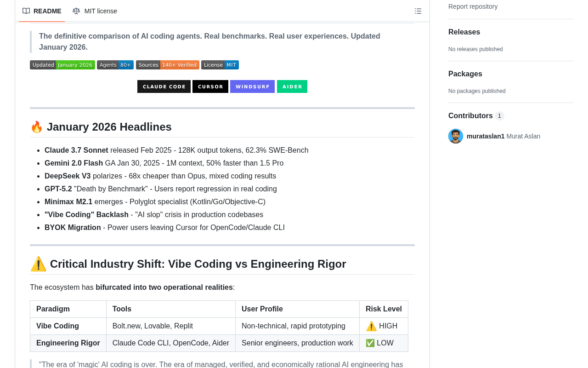The image size is (588, 368).
Task: Select the "Claude 3.7 Sonnet" headline text
Action: coord(76,150)
